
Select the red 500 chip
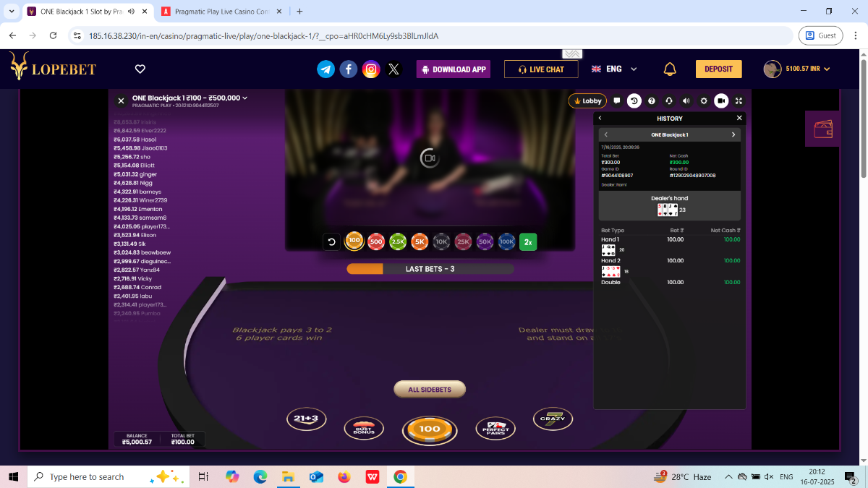tap(375, 242)
